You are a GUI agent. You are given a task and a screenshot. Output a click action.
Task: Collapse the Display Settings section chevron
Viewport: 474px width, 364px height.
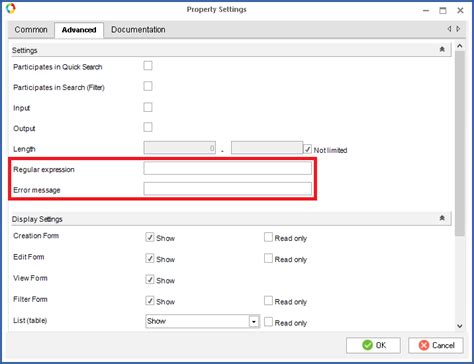click(442, 218)
